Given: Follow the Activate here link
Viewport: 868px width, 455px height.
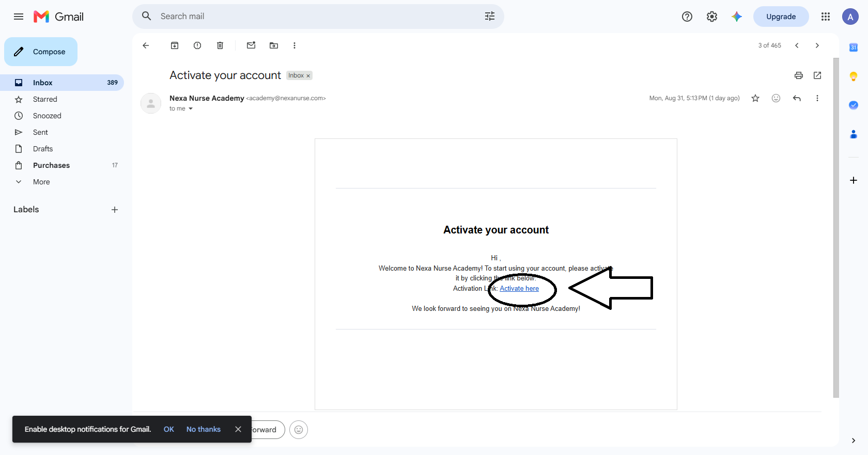Looking at the screenshot, I should pos(519,289).
